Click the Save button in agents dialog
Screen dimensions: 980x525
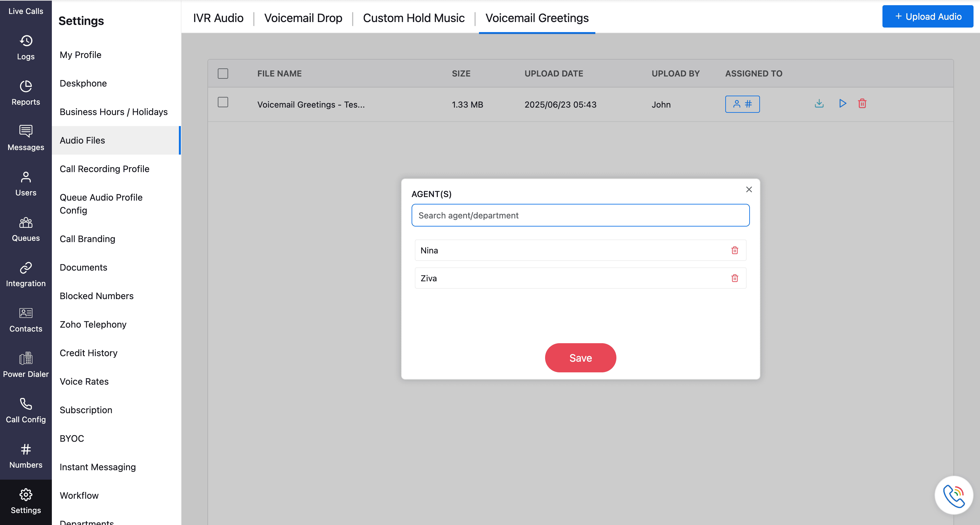pyautogui.click(x=580, y=357)
